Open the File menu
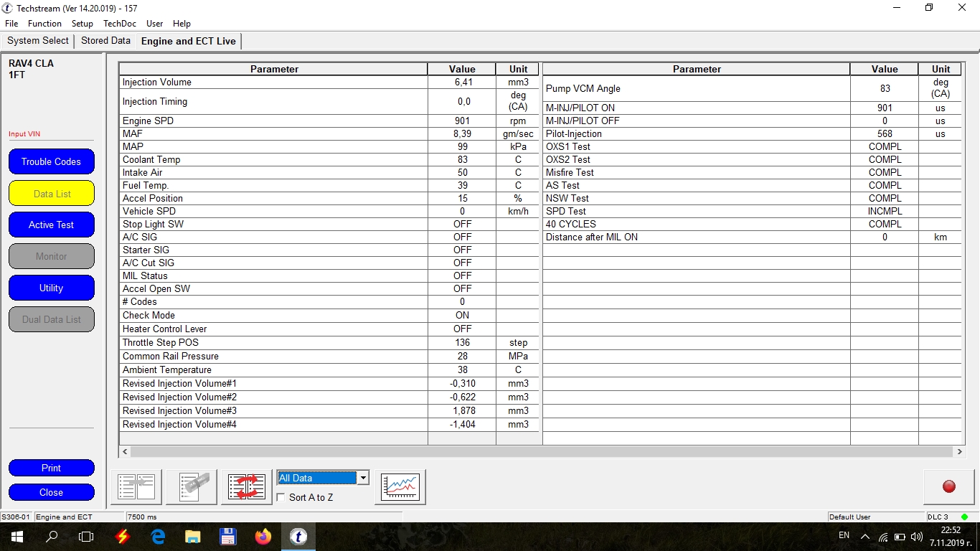This screenshot has width=980, height=551. coord(11,24)
